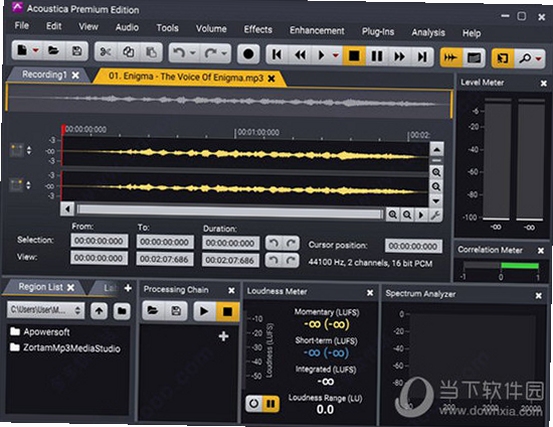
Task: Add effect to Processing Chain
Action: pos(224,336)
